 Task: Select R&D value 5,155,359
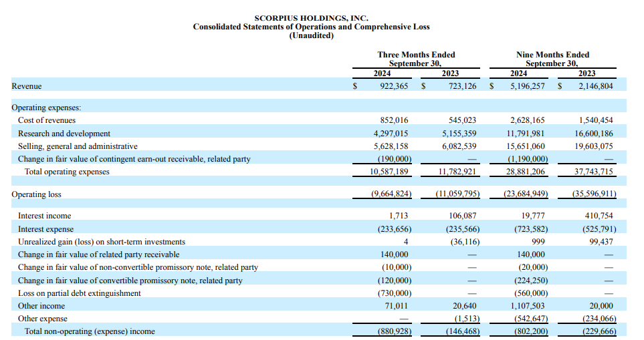459,134
